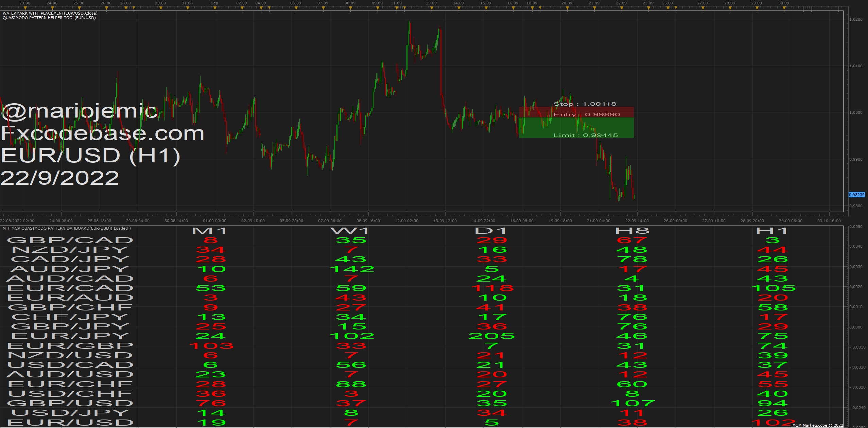Select the CHF/JPY row label

coord(70,317)
